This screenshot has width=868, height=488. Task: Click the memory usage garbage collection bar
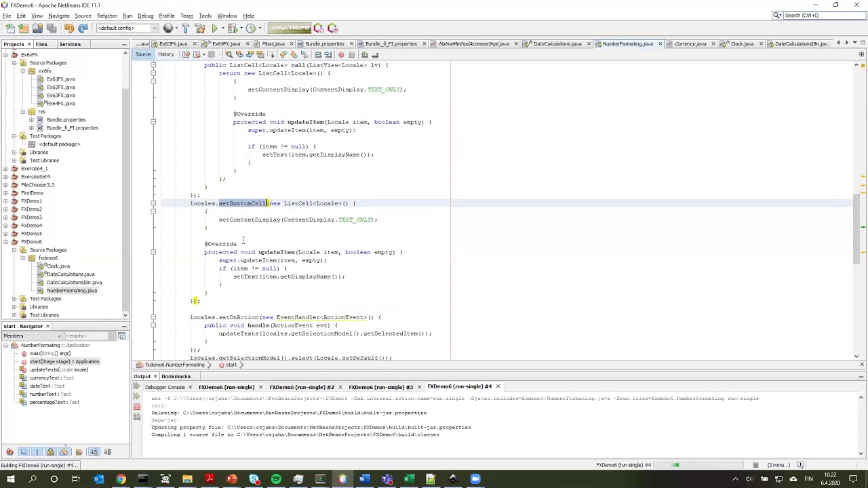pyautogui.click(x=290, y=28)
